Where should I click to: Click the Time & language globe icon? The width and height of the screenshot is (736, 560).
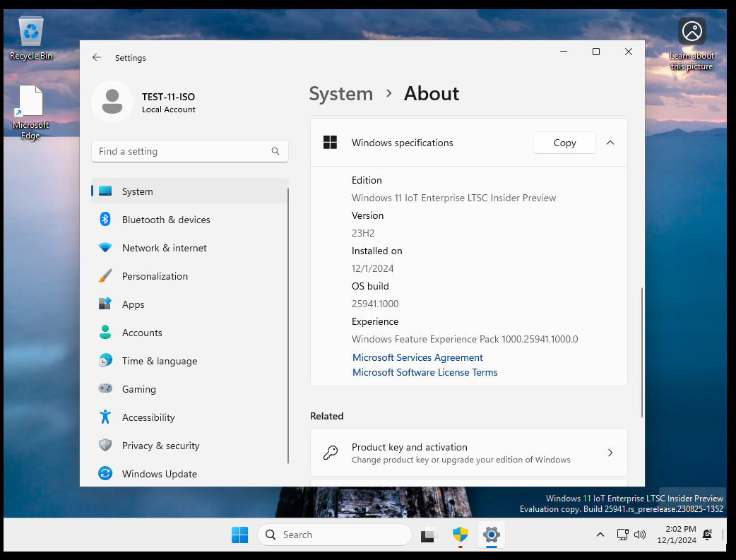pos(105,360)
